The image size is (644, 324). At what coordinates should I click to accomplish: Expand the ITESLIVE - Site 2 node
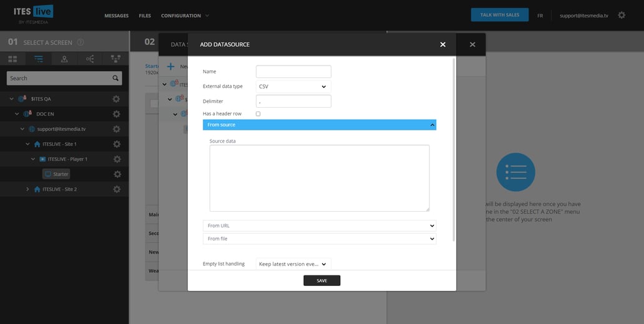click(27, 189)
